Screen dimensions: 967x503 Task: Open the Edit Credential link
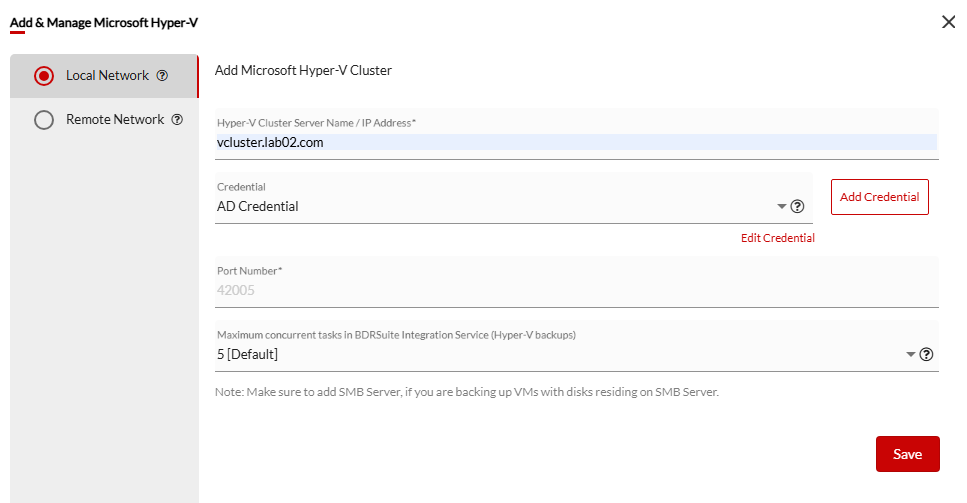tap(777, 238)
